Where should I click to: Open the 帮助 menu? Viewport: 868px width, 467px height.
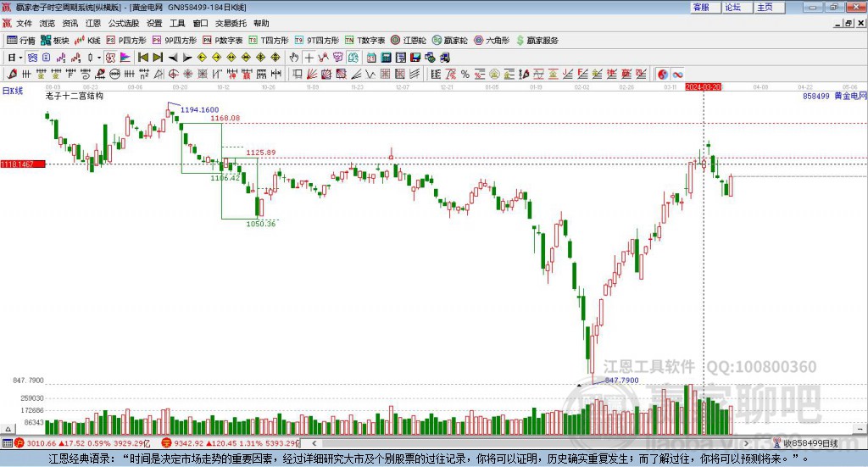click(261, 23)
